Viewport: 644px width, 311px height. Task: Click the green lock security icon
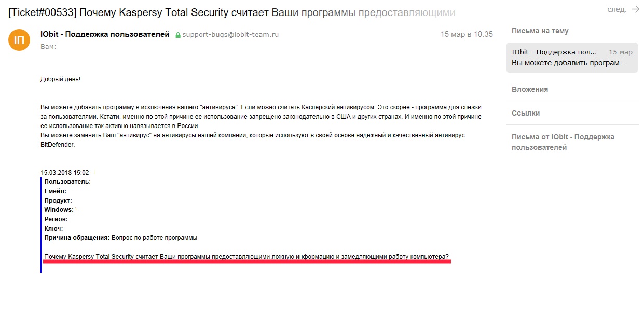point(178,35)
